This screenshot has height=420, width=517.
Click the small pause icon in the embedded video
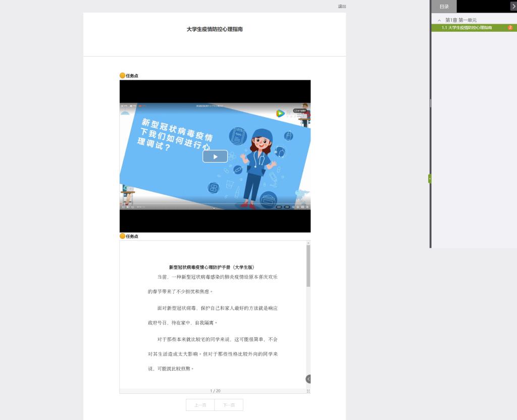[123, 207]
